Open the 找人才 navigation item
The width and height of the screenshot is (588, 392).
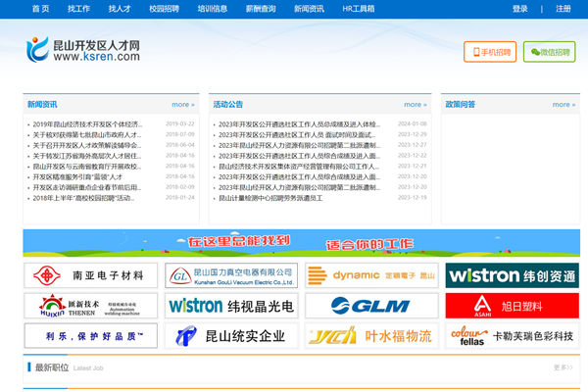click(120, 9)
